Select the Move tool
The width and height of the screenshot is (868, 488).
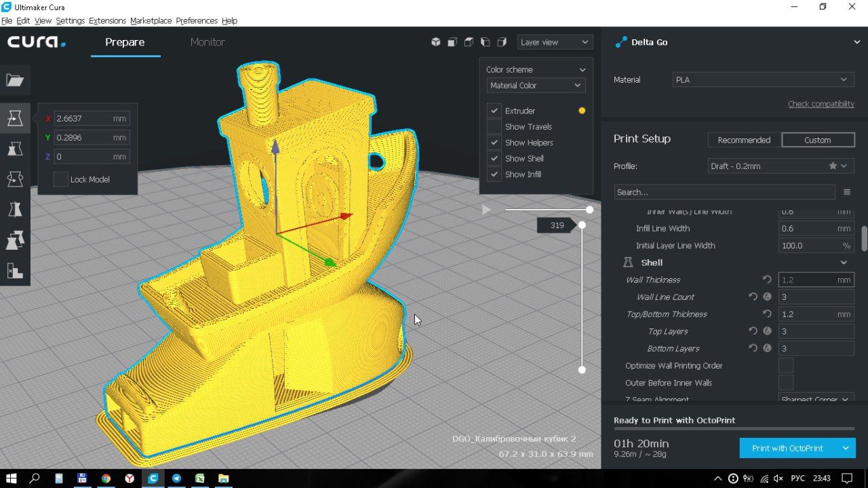[x=15, y=118]
